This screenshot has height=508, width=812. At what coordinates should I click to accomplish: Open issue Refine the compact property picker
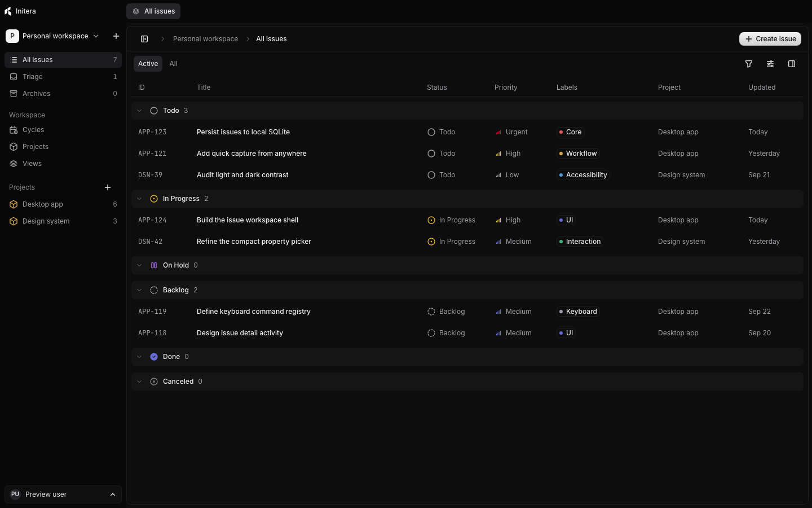[x=254, y=242]
